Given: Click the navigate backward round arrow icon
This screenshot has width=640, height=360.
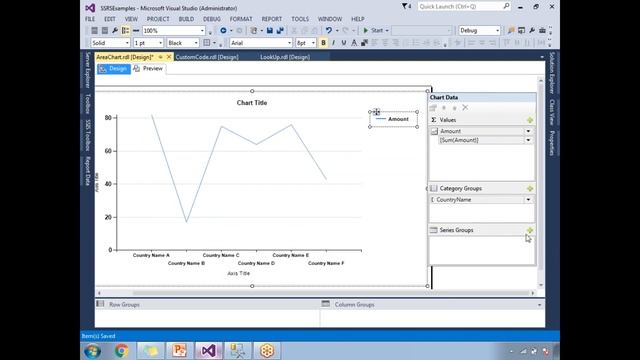Looking at the screenshot, I should pos(223,31).
